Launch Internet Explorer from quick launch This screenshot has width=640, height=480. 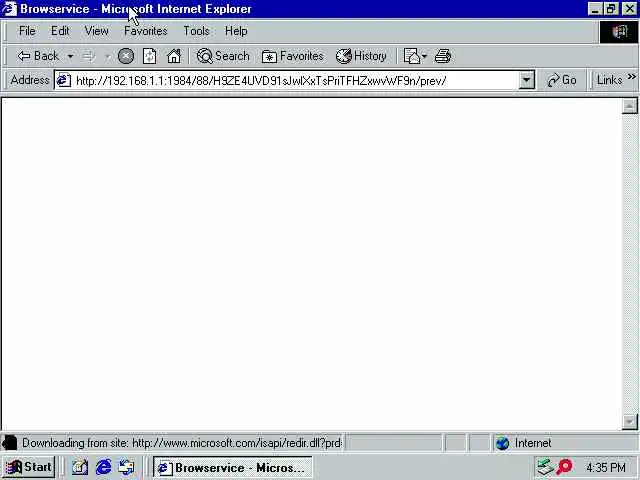point(103,467)
